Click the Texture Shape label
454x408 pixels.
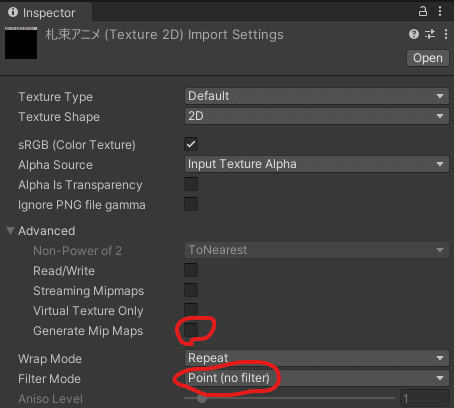tap(59, 117)
